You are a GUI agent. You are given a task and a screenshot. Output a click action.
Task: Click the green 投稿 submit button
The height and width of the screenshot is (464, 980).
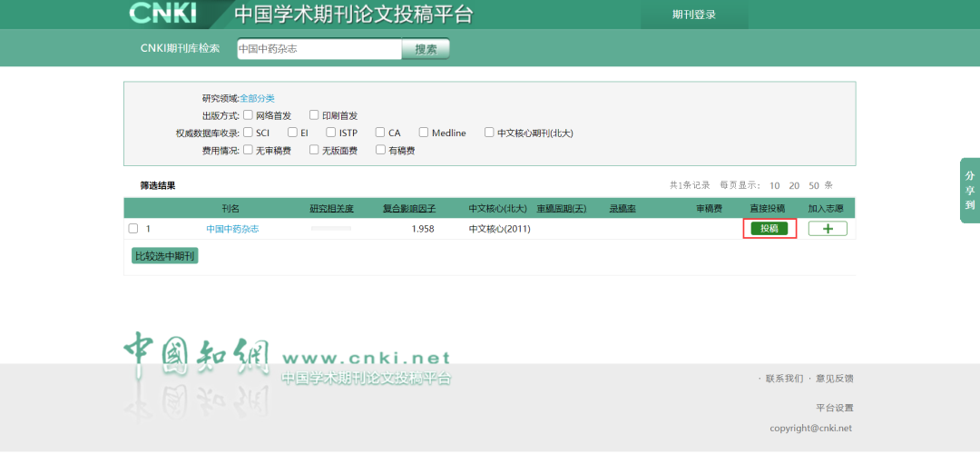tap(769, 229)
